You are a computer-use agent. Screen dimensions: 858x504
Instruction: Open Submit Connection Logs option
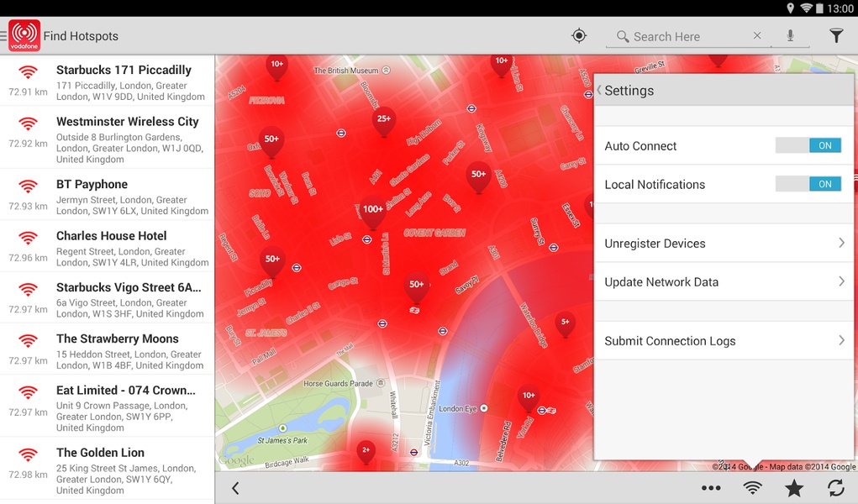coord(724,340)
